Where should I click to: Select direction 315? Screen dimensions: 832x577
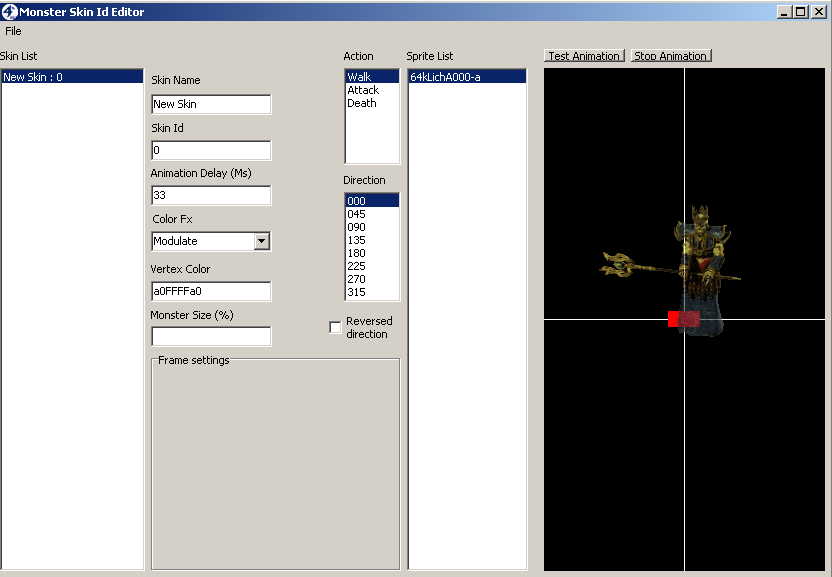372,292
